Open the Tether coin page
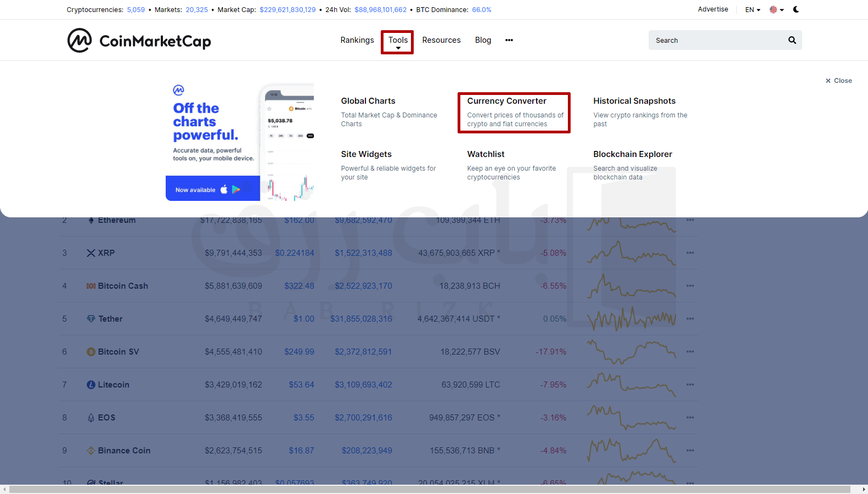This screenshot has height=494, width=868. 110,319
